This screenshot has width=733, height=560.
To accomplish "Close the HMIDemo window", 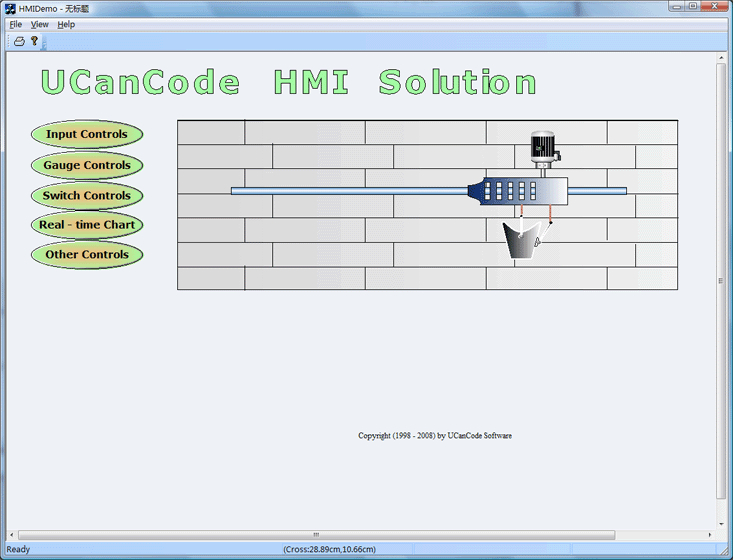I will [x=714, y=6].
